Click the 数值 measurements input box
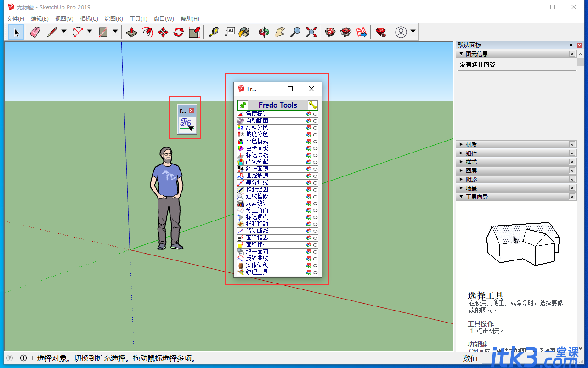 [528, 358]
